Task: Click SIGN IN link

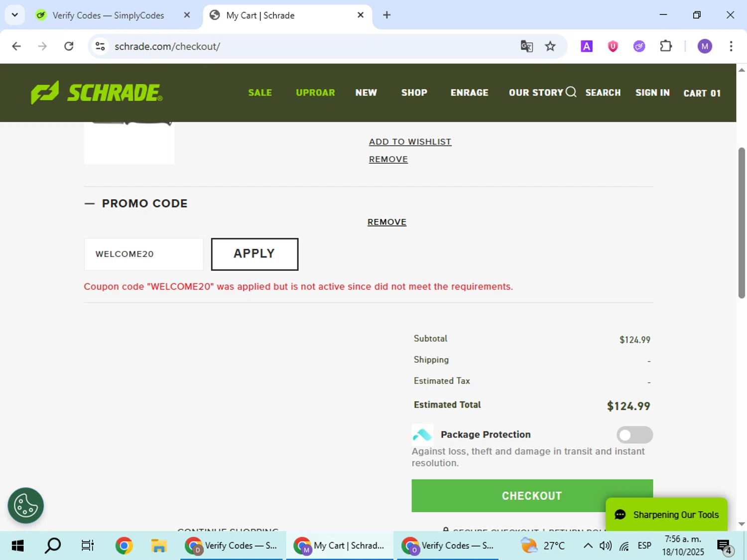Action: 652,93
